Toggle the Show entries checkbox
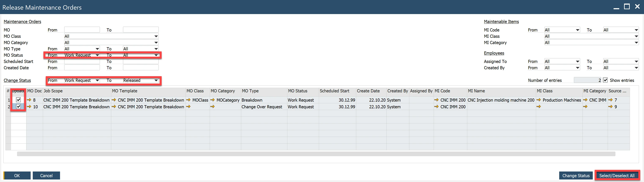The width and height of the screenshot is (644, 182). click(x=605, y=80)
